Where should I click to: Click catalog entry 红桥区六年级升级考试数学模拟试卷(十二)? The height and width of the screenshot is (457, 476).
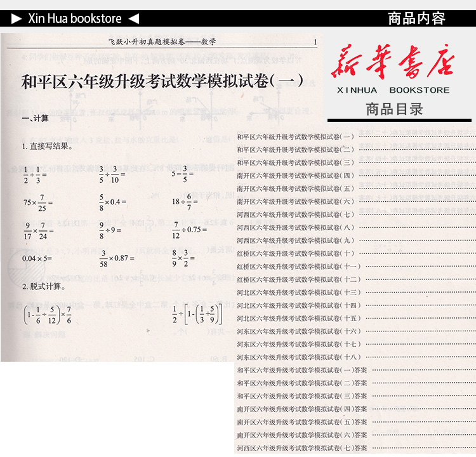[299, 280]
